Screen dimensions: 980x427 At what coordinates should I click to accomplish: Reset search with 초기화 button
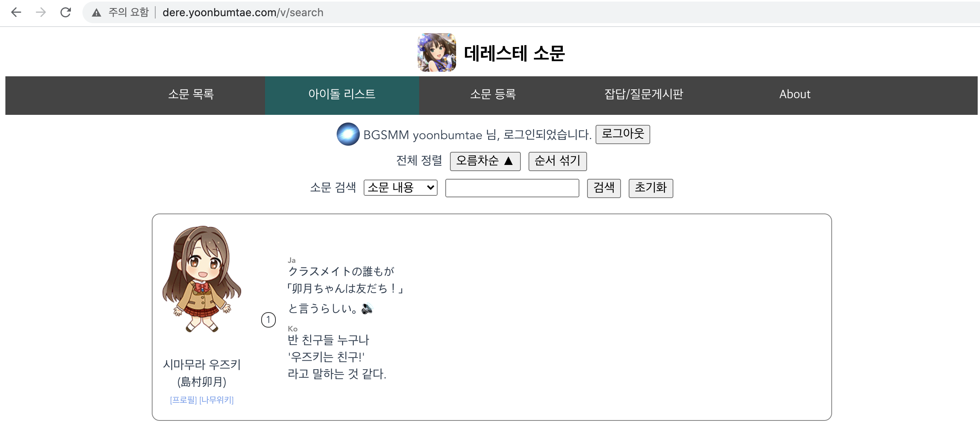(x=650, y=188)
